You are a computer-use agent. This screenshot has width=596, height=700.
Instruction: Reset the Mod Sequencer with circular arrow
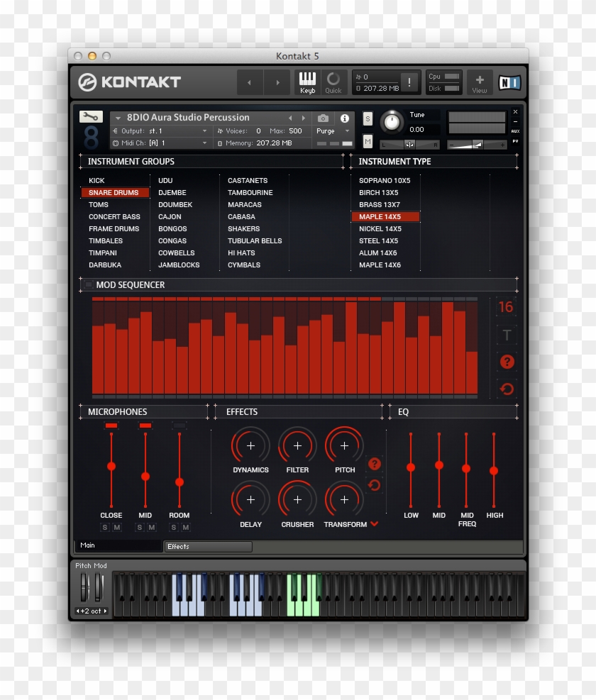[507, 389]
